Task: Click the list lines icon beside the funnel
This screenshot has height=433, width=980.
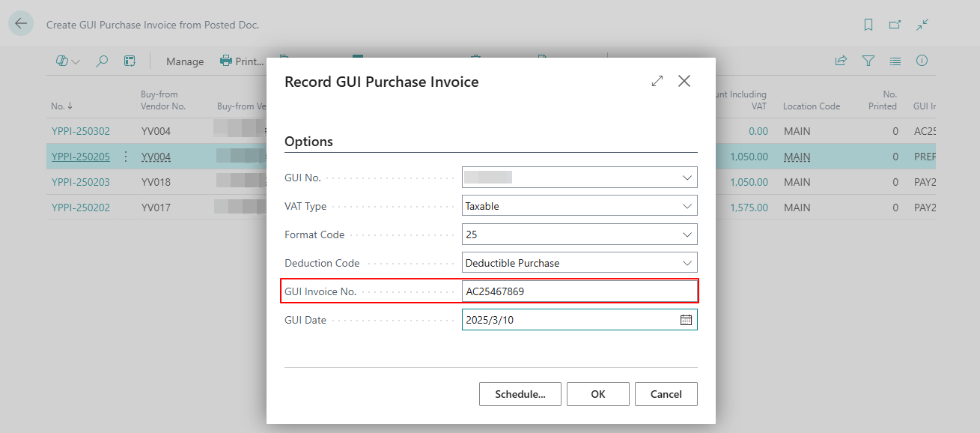Action: (895, 61)
